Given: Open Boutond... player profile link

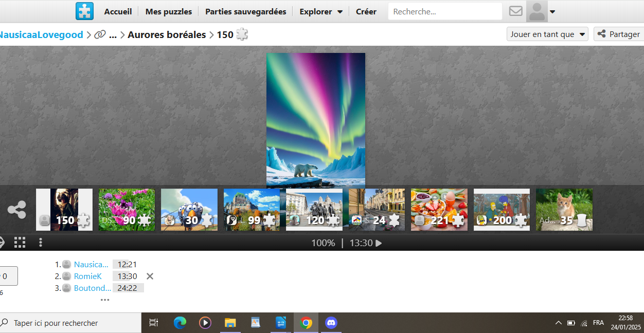Looking at the screenshot, I should click(93, 288).
